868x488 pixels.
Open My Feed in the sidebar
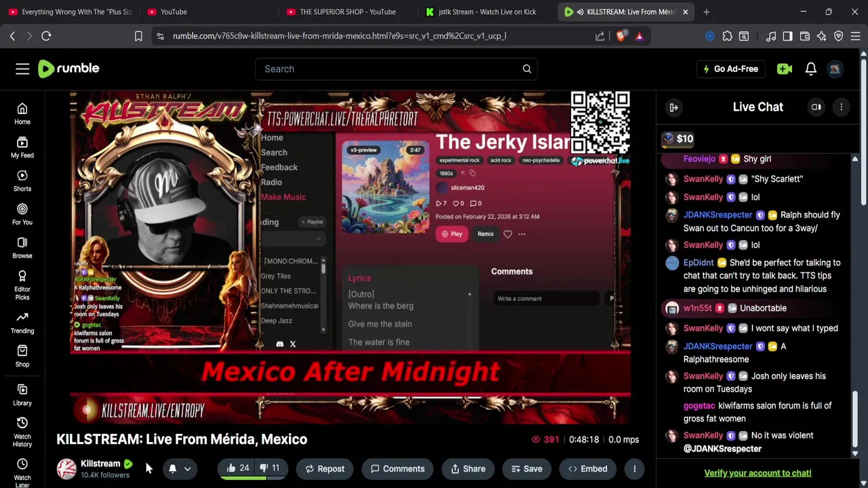tap(22, 147)
